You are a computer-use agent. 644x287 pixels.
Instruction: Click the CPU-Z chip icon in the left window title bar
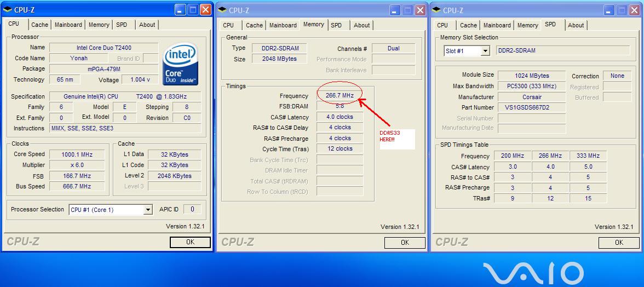click(x=8, y=10)
